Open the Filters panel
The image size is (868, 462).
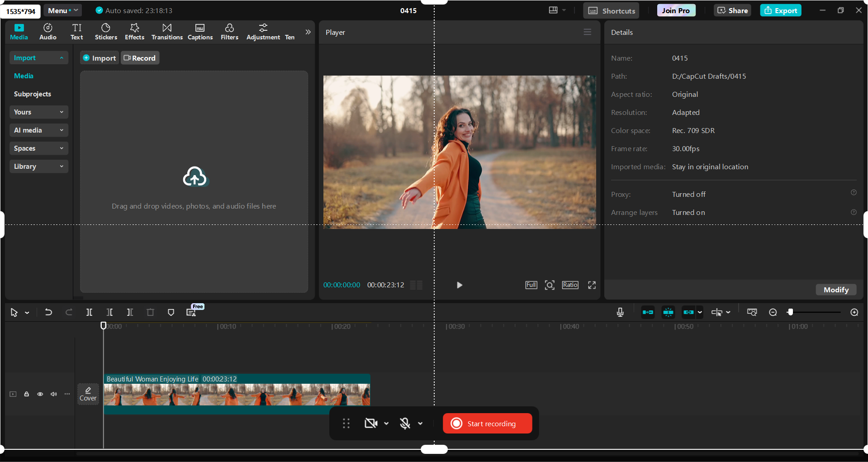tap(229, 31)
